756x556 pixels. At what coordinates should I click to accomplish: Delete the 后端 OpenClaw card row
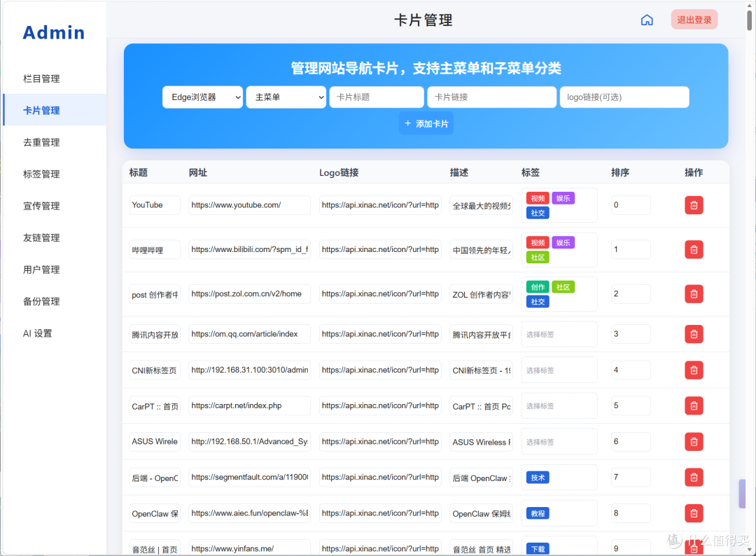point(694,477)
